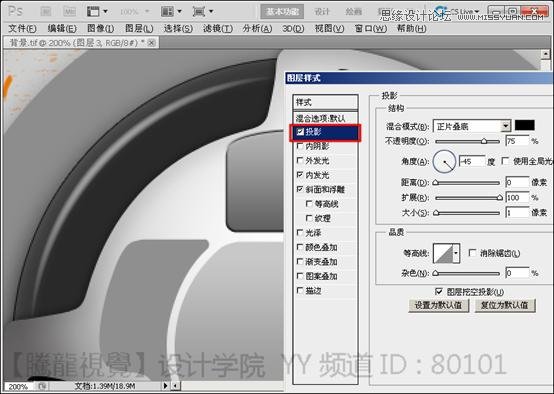Click the 大小 size slider

[467, 213]
